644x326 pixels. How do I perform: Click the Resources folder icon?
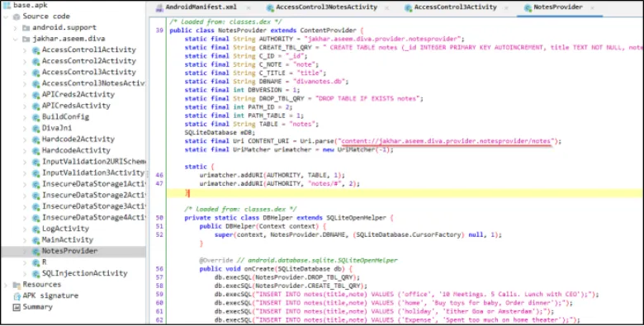(x=17, y=285)
